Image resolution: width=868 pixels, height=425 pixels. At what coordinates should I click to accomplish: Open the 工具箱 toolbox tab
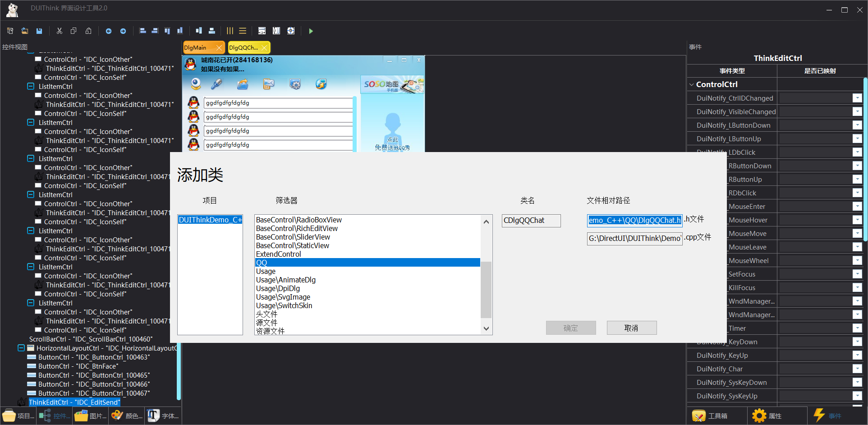(x=716, y=416)
